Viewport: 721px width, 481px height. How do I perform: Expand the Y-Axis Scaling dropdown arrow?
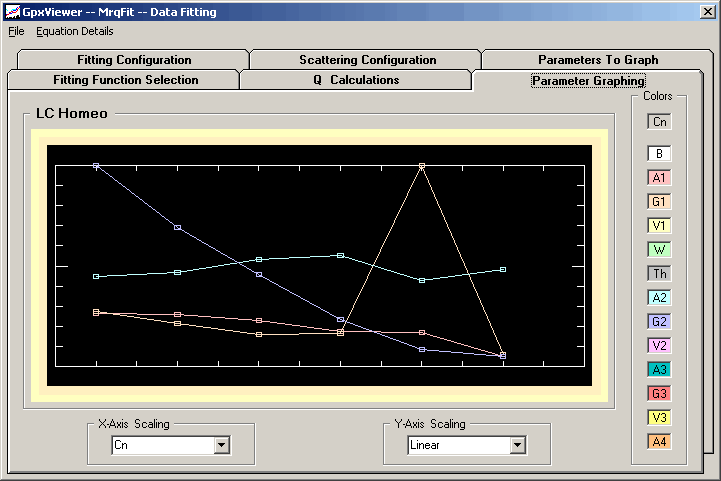coord(518,445)
